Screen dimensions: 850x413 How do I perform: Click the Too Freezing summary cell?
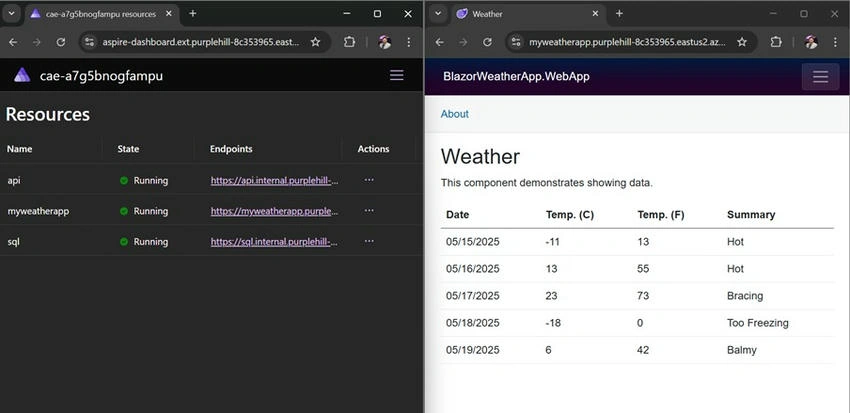pos(757,323)
